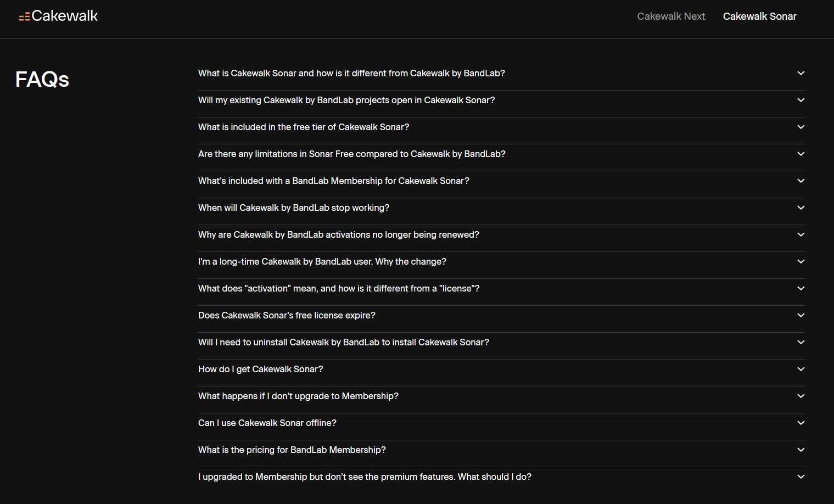Open the Cakewalk Sonar tab
Viewport: 834px width, 504px height.
pos(759,16)
